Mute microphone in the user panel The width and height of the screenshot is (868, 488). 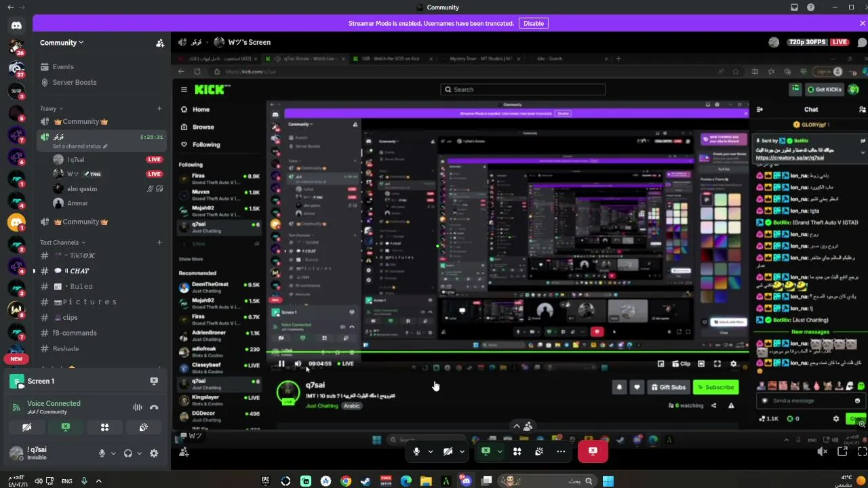[102, 453]
